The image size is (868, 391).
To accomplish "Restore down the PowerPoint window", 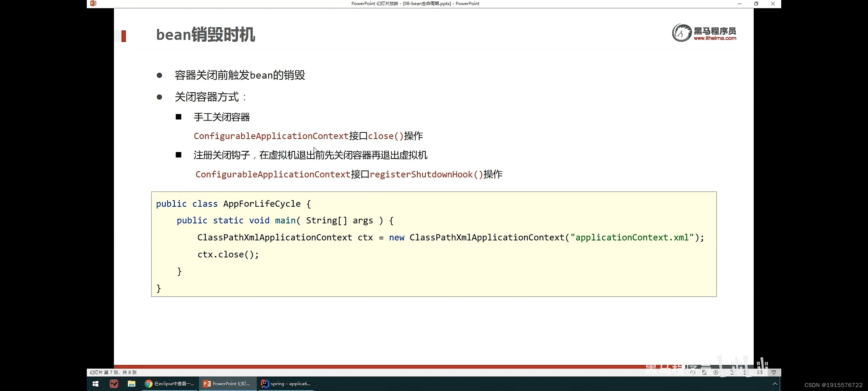I will (x=756, y=4).
